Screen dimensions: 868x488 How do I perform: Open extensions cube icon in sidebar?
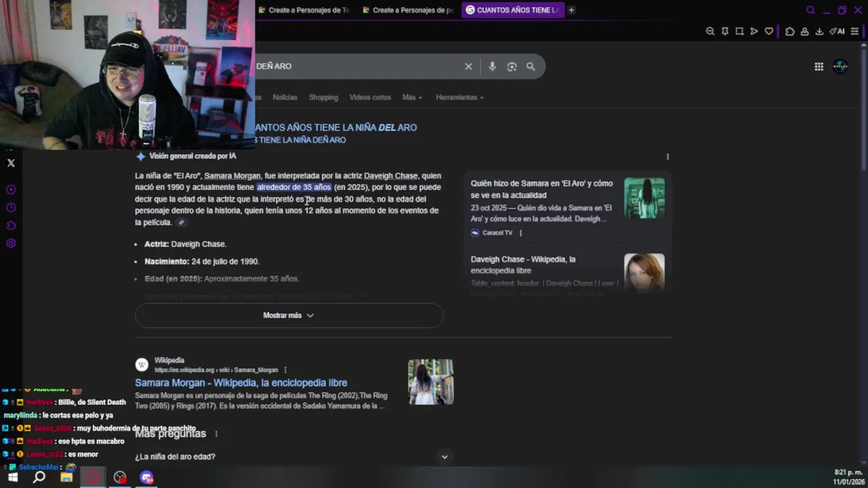tap(11, 225)
